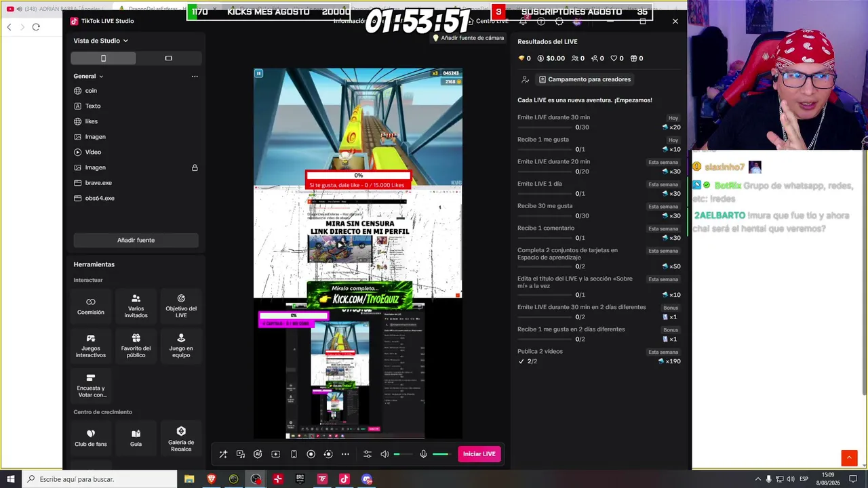
Task: Open the Vista de Studio dropdown
Action: click(101, 41)
